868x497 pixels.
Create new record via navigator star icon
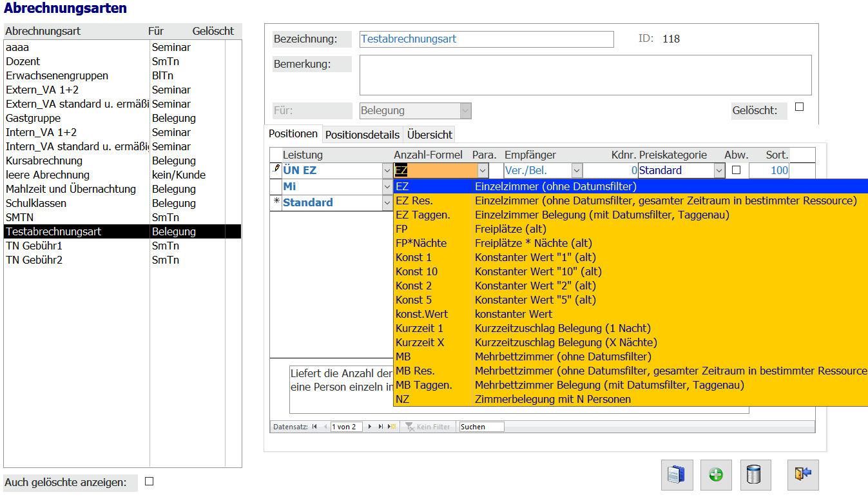pyautogui.click(x=392, y=427)
